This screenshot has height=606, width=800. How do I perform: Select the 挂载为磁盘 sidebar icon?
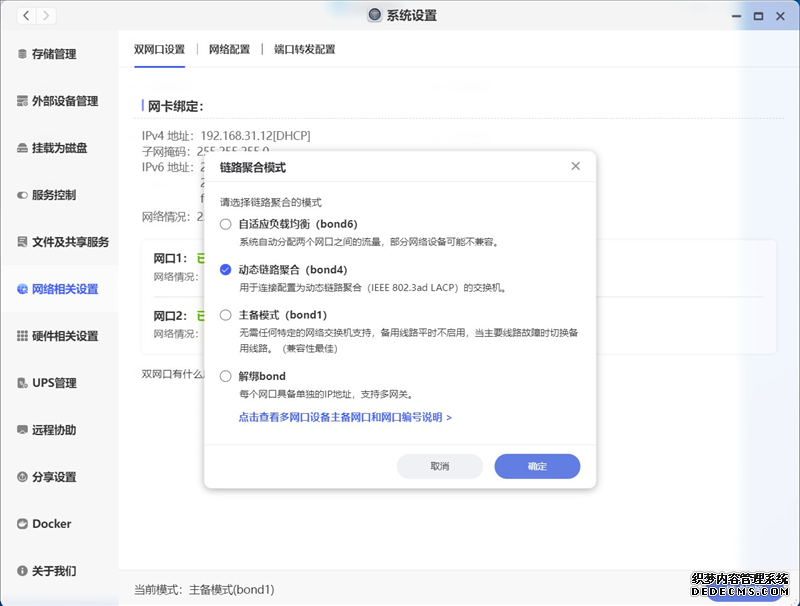click(22, 148)
